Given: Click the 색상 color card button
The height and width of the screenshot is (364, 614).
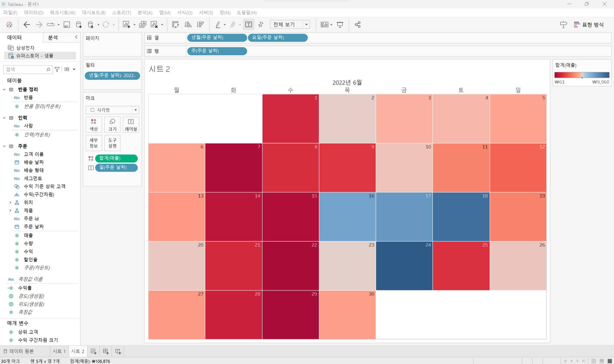Looking at the screenshot, I should 94,125.
